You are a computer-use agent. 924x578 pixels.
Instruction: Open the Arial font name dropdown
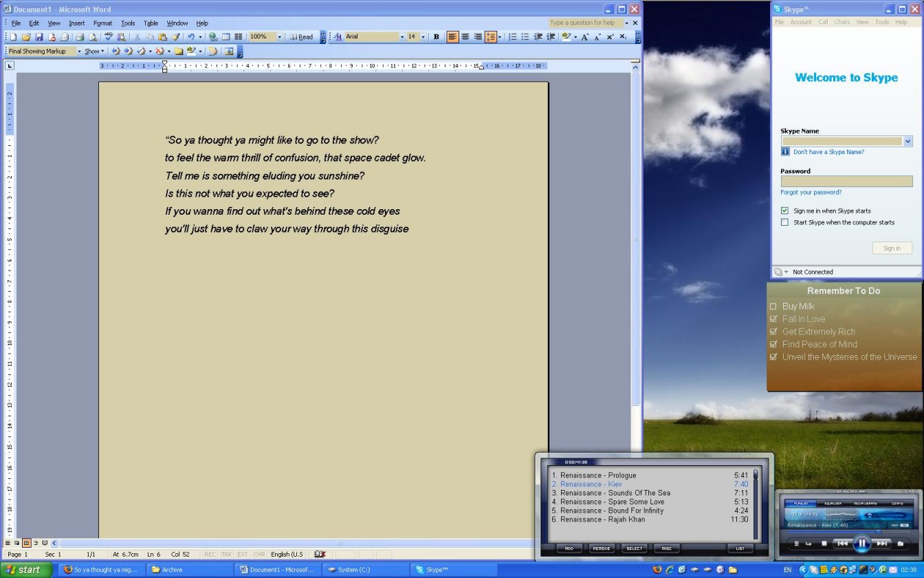(402, 36)
